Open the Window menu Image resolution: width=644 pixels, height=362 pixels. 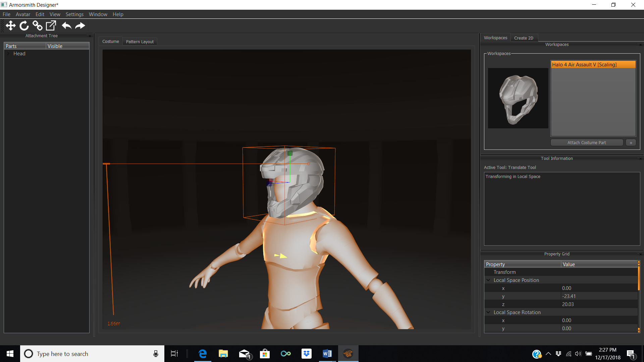[x=98, y=14]
